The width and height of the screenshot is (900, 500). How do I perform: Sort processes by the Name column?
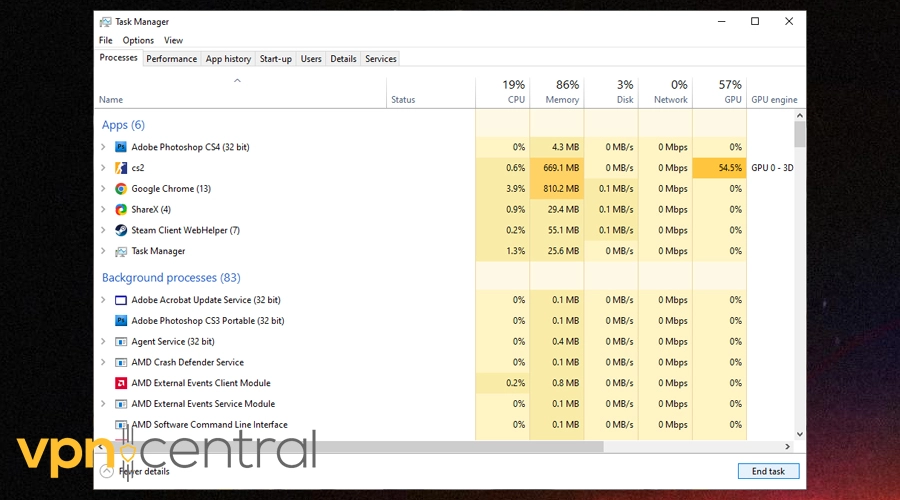(240, 92)
